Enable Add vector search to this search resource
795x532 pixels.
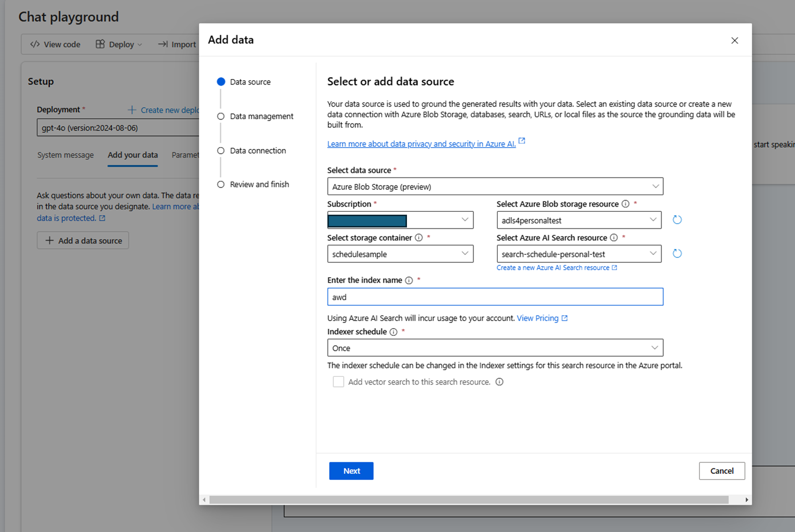pos(338,382)
